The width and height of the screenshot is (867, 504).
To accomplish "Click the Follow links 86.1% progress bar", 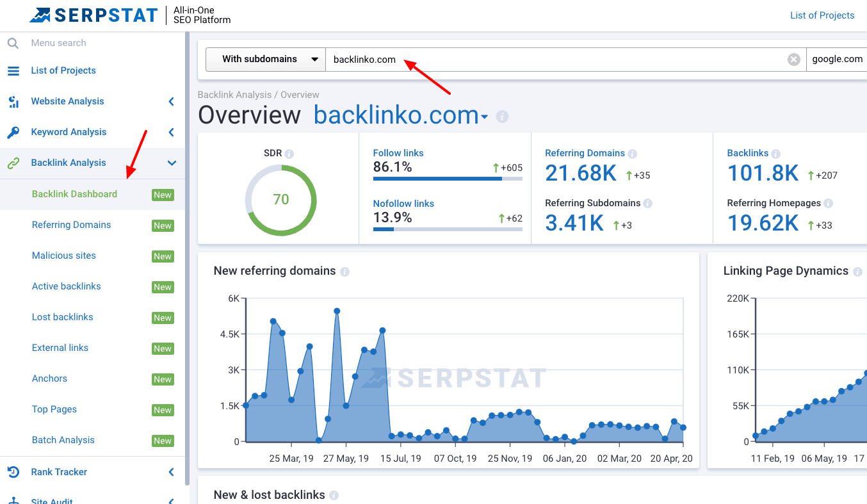I will pyautogui.click(x=448, y=179).
